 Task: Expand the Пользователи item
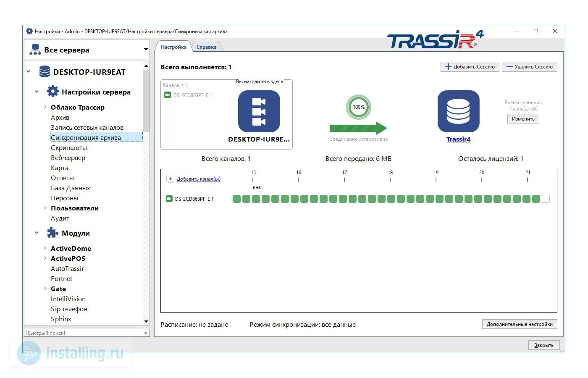pos(45,208)
